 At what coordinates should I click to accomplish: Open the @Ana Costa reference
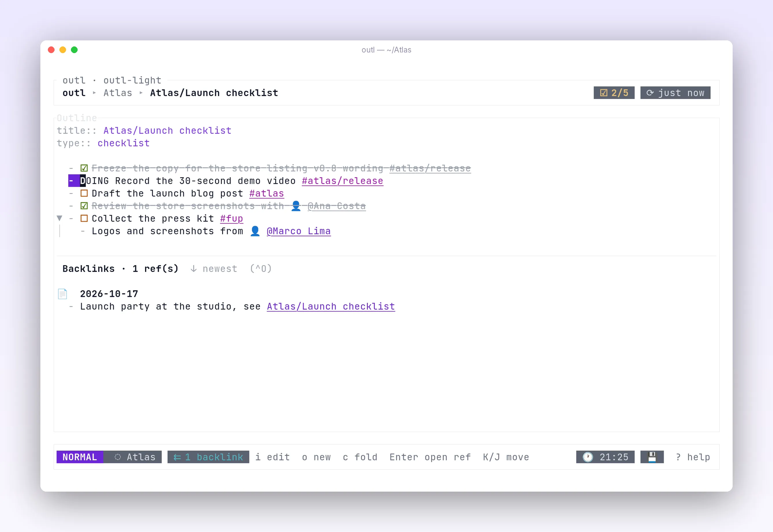(x=337, y=206)
